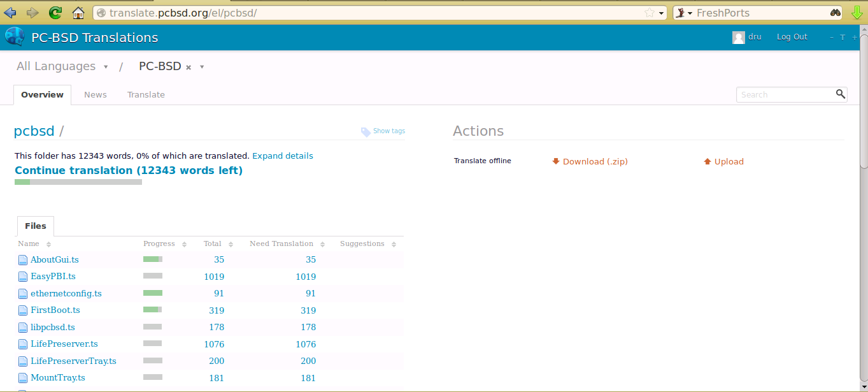868x392 pixels.
Task: Click the dru user avatar
Action: (x=739, y=38)
